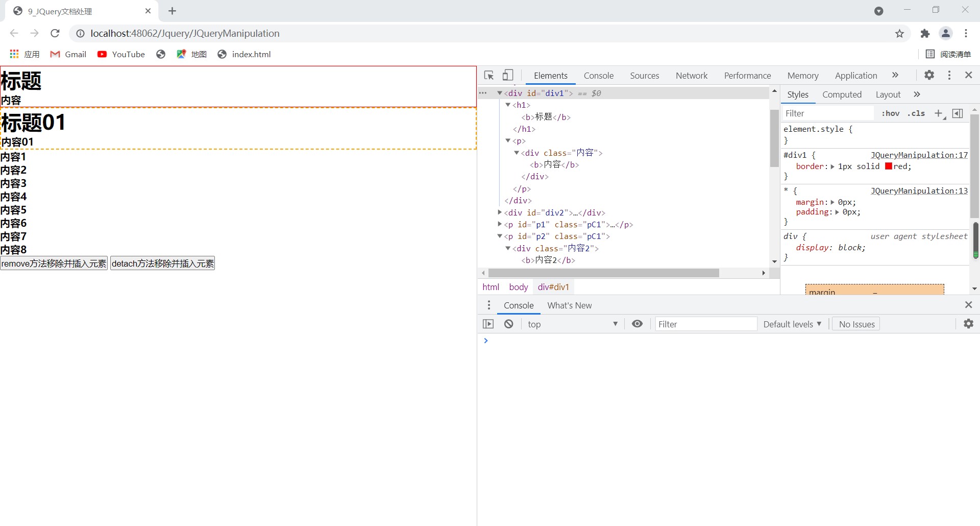Switch to the Network tab
The width and height of the screenshot is (980, 526).
click(692, 76)
